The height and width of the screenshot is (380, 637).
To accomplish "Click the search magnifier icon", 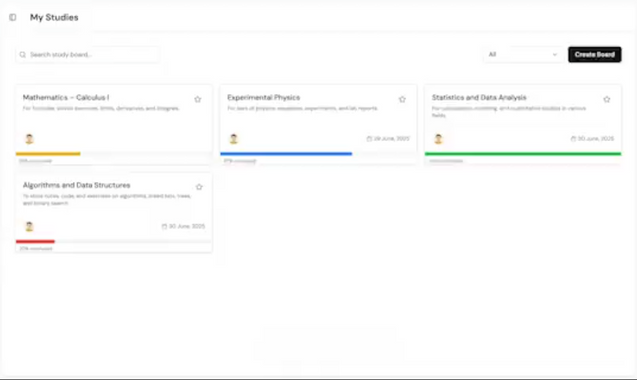I will click(23, 54).
